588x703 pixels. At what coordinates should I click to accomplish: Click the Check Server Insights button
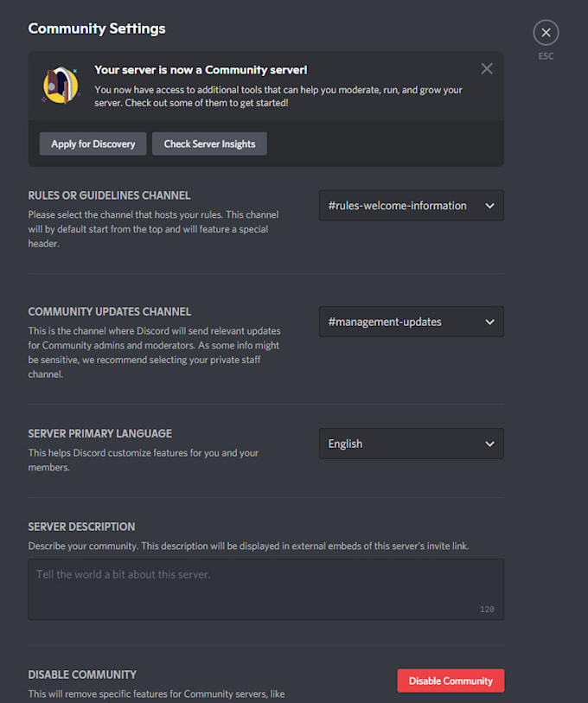209,144
